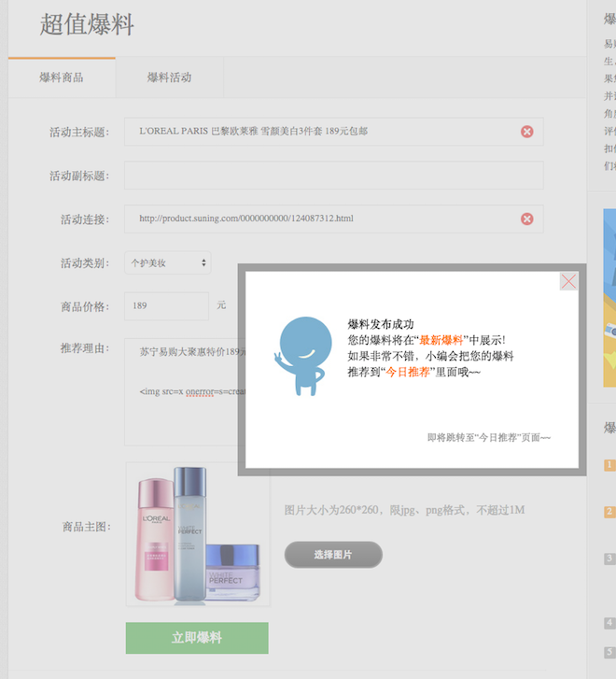Click the L'Oreal product image thumbnail
The image size is (616, 679).
[x=198, y=534]
